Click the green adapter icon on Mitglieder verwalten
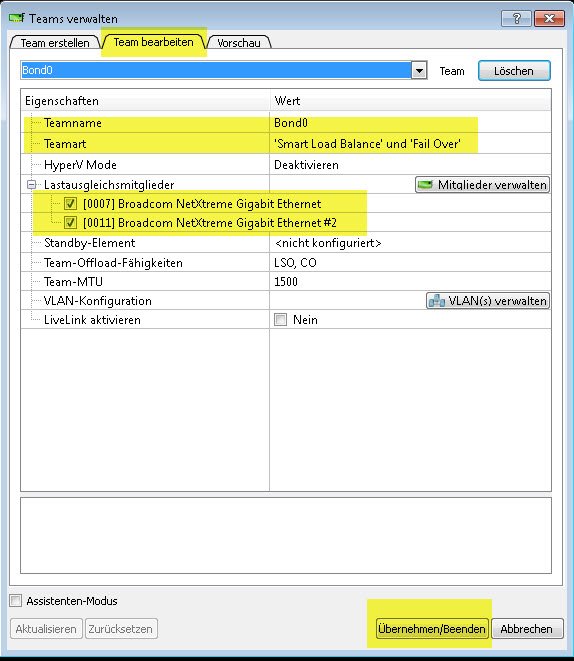Viewport: 574px width, 661px height. pos(425,185)
